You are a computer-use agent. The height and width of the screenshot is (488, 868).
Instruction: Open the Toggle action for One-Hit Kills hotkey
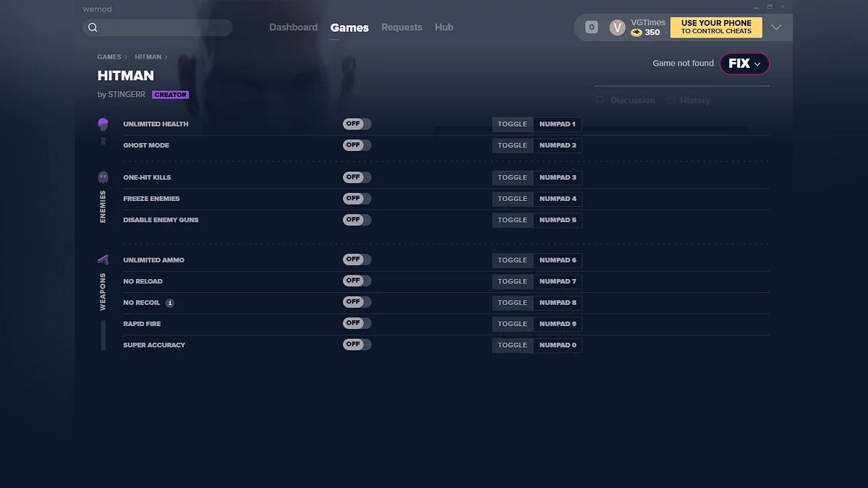513,177
